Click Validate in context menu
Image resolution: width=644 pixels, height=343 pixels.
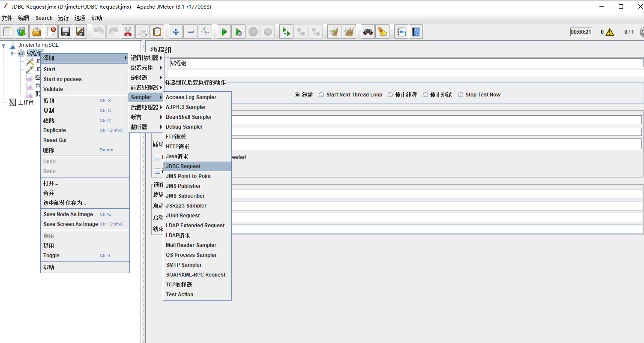point(85,89)
